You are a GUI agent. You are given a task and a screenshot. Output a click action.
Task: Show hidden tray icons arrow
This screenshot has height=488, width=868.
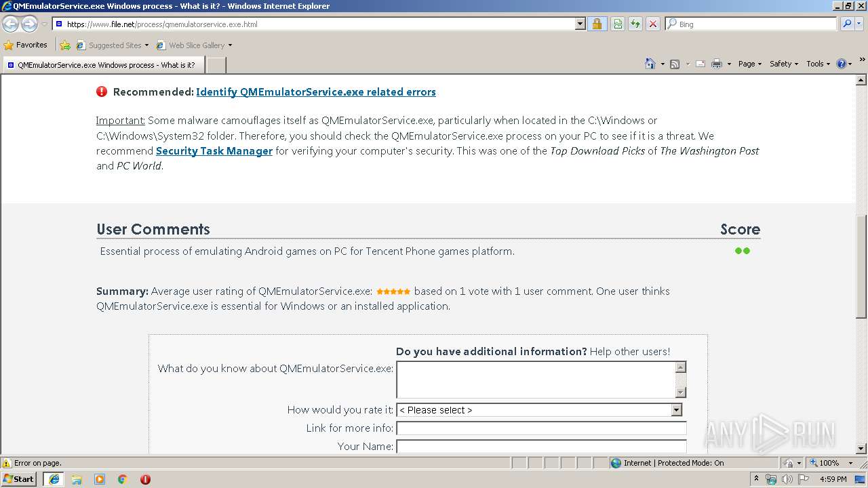coord(756,479)
